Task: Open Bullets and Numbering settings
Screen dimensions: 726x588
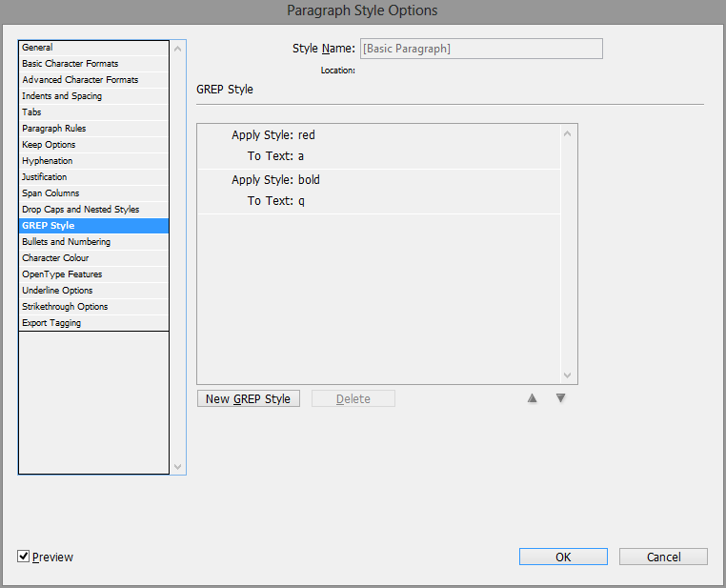Action: pos(93,242)
